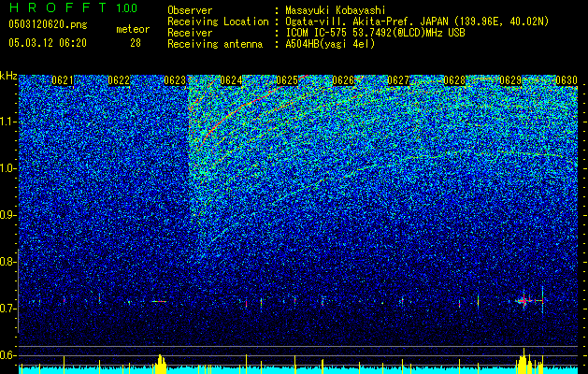Click the meteor count 28
This screenshot has width=588, height=374.
coord(136,43)
